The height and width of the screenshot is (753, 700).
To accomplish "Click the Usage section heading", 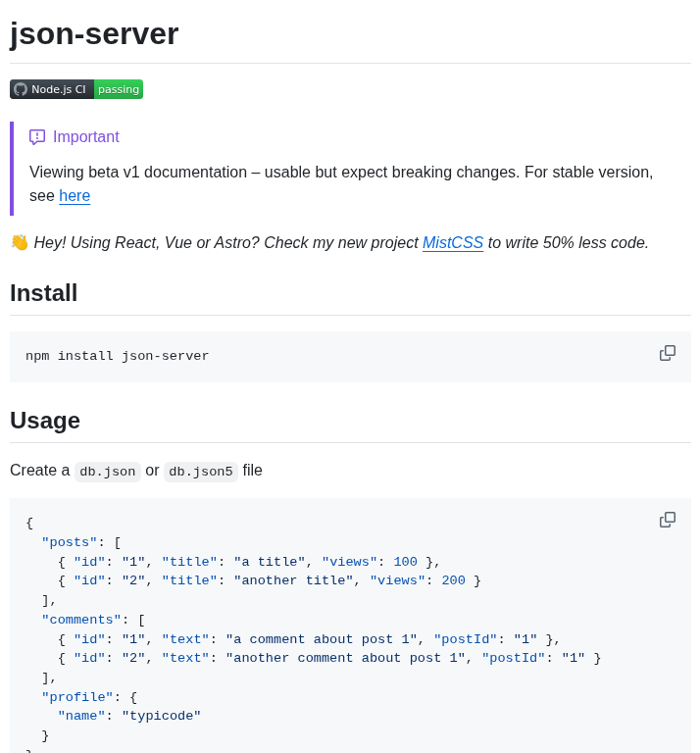I will coord(45,421).
